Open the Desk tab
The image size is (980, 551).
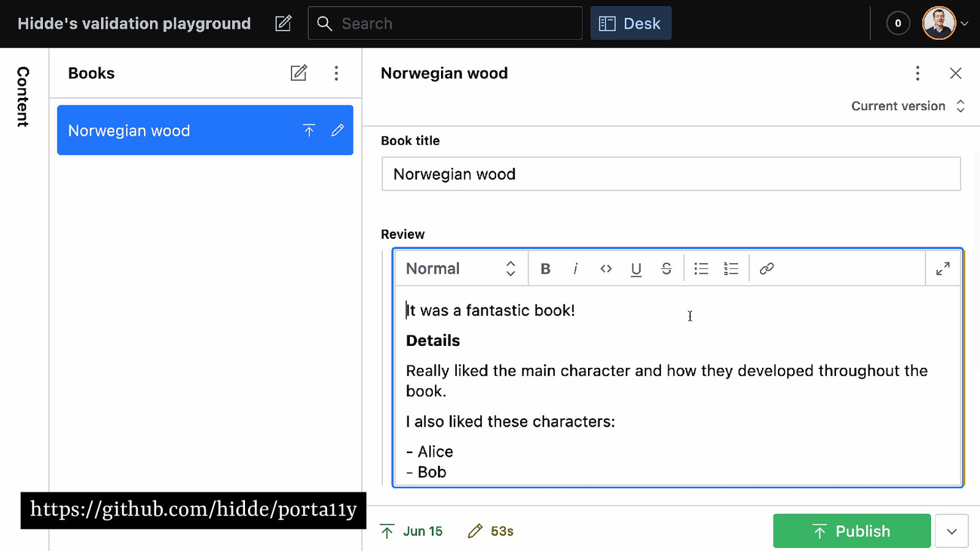coord(631,23)
